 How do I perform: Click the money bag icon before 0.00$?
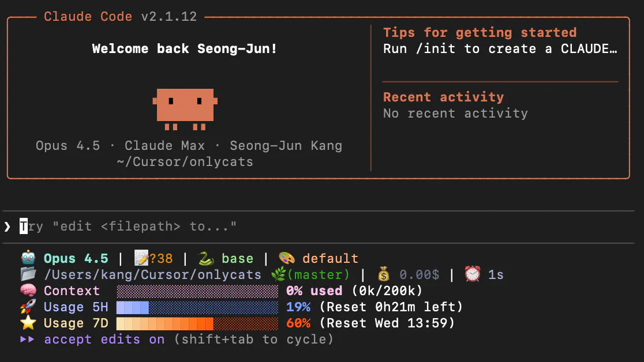click(x=384, y=274)
